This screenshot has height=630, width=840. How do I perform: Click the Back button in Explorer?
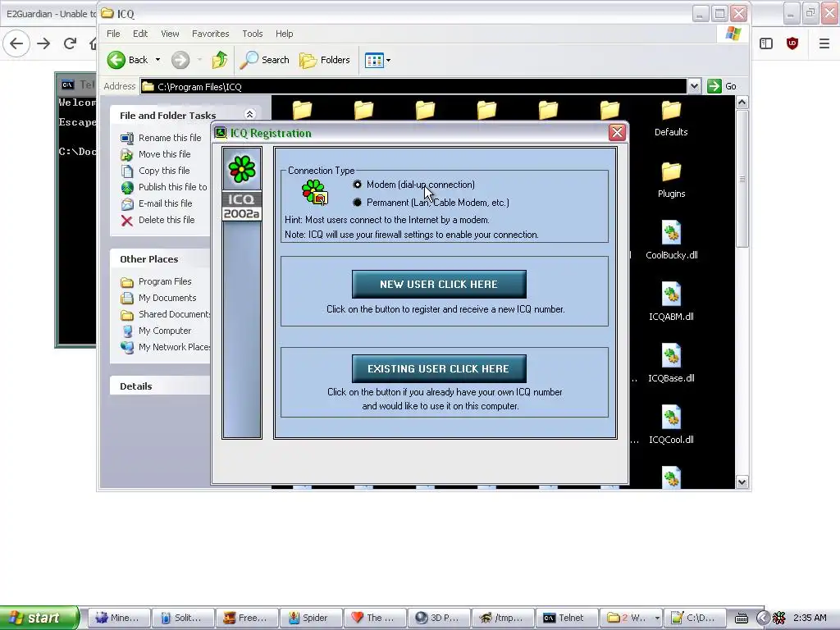coord(127,60)
